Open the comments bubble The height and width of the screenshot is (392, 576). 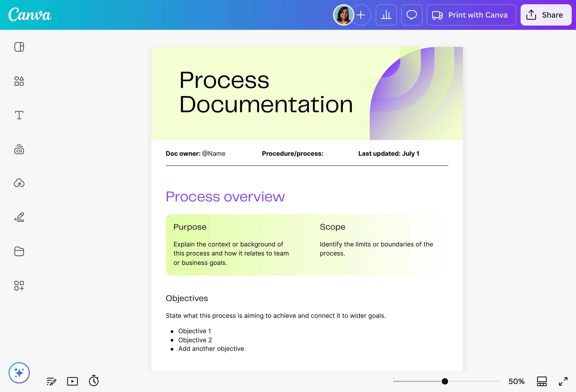[x=411, y=15]
